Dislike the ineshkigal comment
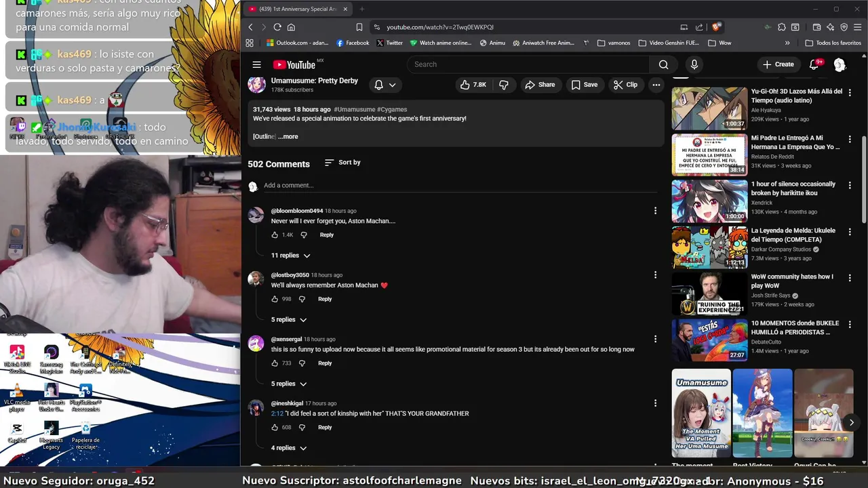The width and height of the screenshot is (868, 488). [x=302, y=427]
